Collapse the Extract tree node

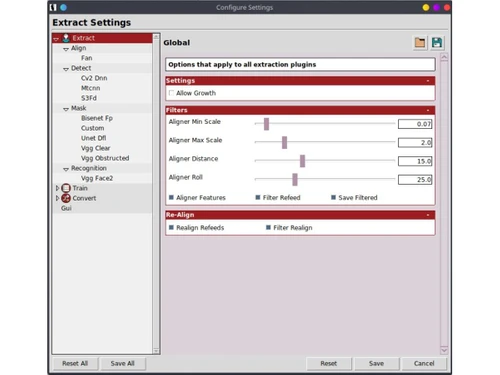[x=56, y=39]
